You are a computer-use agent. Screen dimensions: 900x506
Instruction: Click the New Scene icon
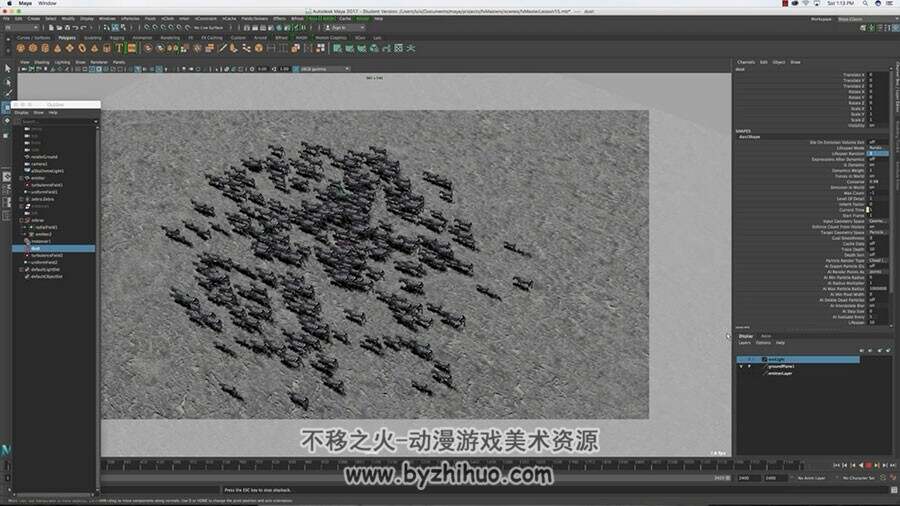[x=52, y=27]
